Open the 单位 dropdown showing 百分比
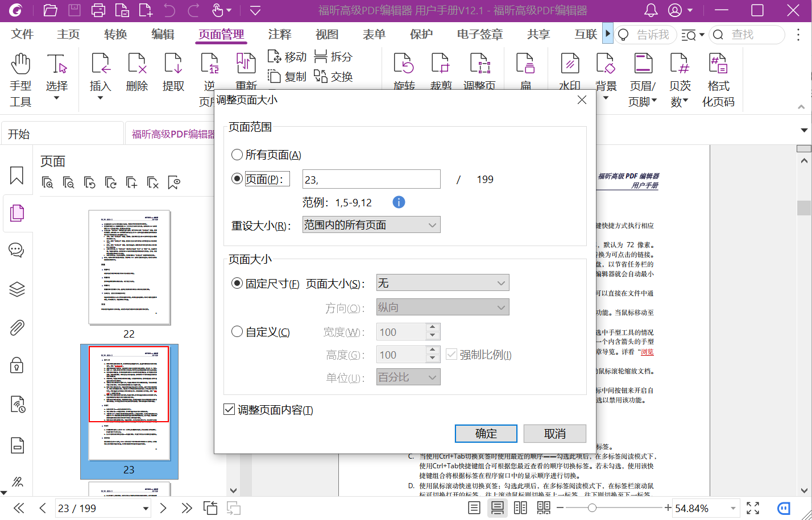 click(x=408, y=377)
